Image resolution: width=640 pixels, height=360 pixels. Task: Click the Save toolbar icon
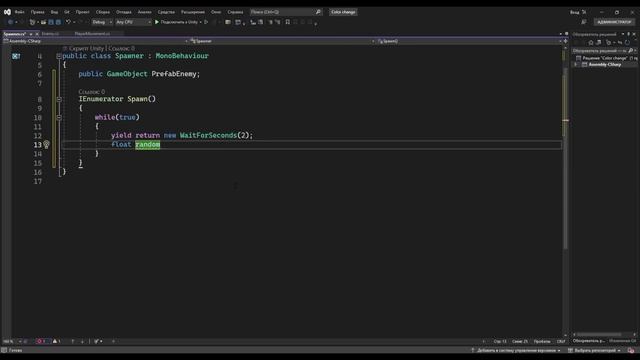[51, 22]
